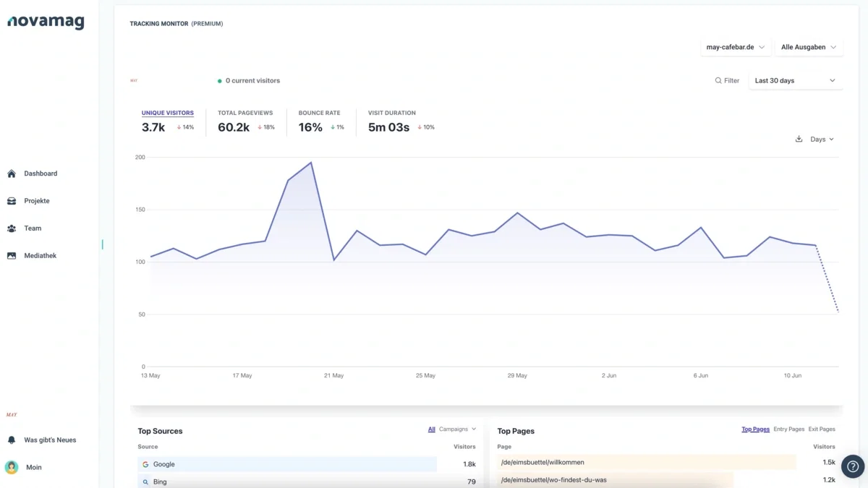Open the Alle Ausgaben dropdown
The height and width of the screenshot is (488, 868).
[x=809, y=47]
